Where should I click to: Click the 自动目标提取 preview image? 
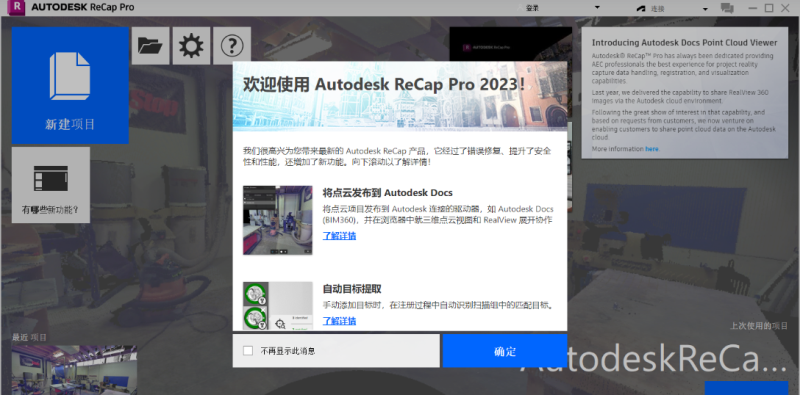pyautogui.click(x=278, y=306)
